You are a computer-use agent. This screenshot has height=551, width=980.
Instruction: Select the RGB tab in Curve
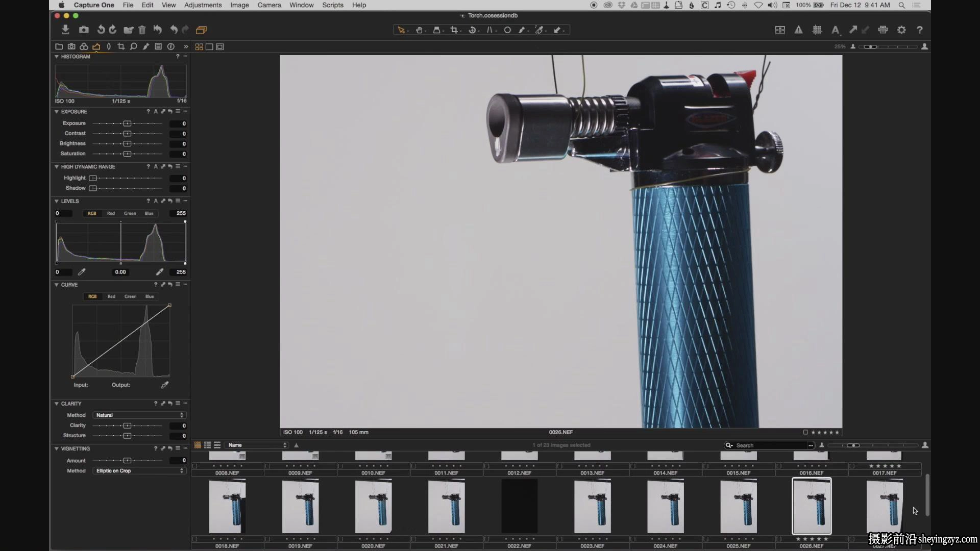tap(92, 296)
